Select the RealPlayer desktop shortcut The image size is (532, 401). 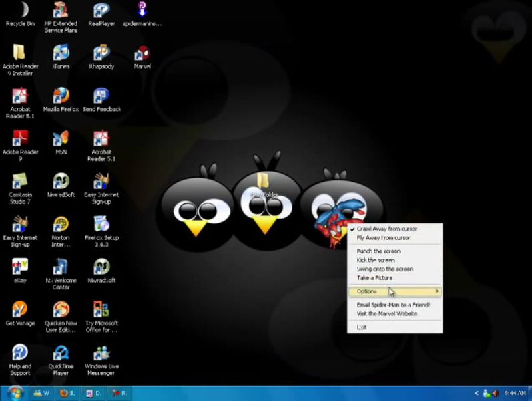[x=101, y=13]
